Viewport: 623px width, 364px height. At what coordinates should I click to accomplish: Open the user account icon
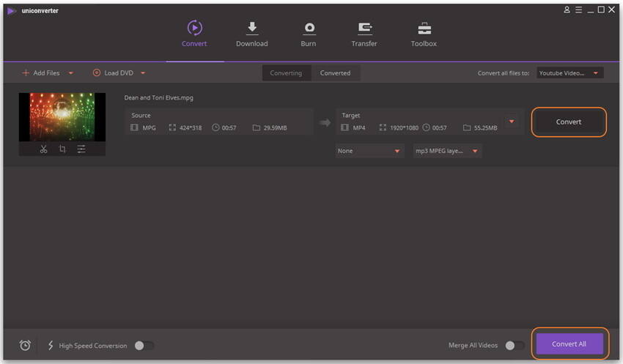click(567, 10)
